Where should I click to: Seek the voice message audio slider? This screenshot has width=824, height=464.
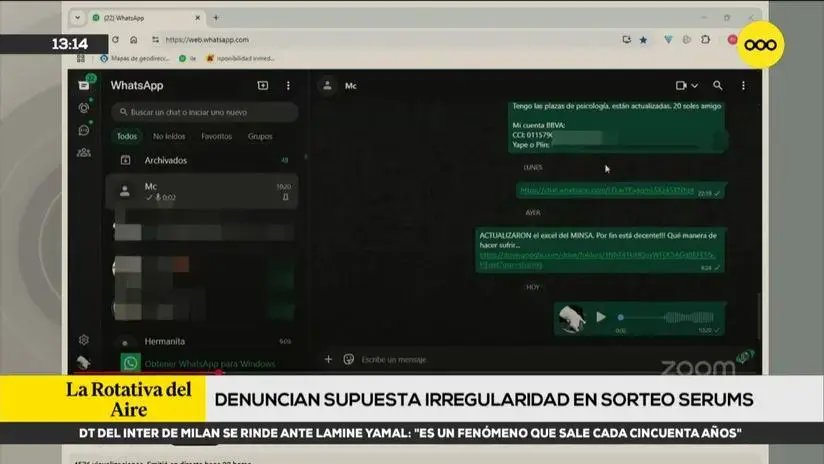tap(667, 317)
